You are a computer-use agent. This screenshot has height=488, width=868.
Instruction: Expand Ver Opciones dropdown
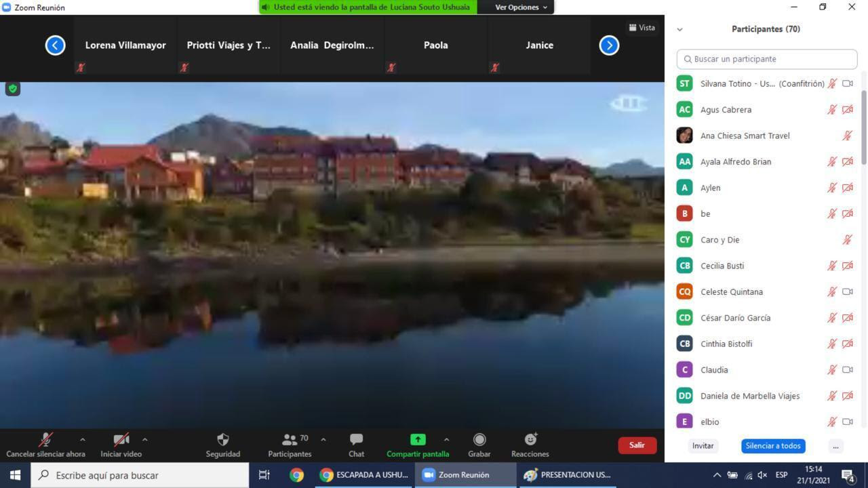[520, 7]
